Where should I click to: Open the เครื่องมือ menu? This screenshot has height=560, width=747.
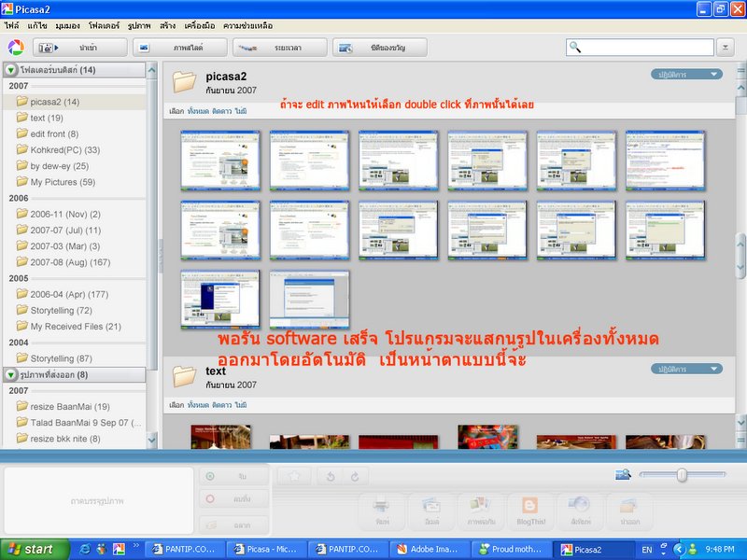(x=200, y=26)
